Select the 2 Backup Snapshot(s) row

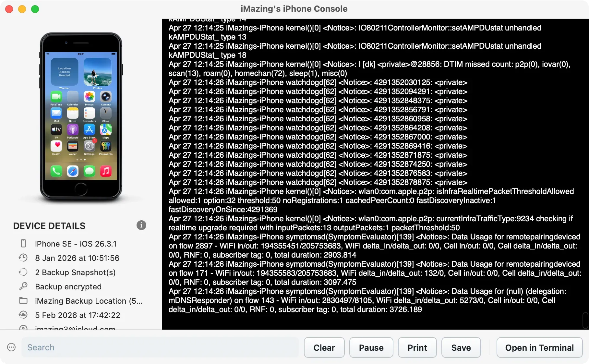[75, 272]
